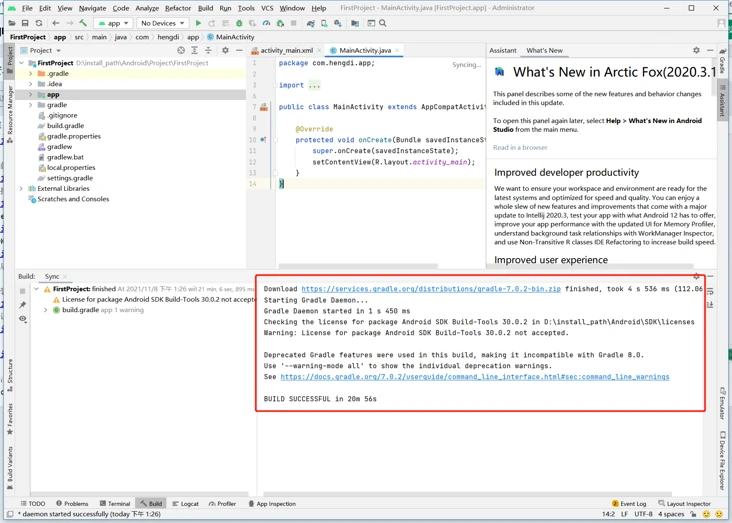Close the Sync build tab
This screenshot has height=523, width=732.
click(x=65, y=276)
